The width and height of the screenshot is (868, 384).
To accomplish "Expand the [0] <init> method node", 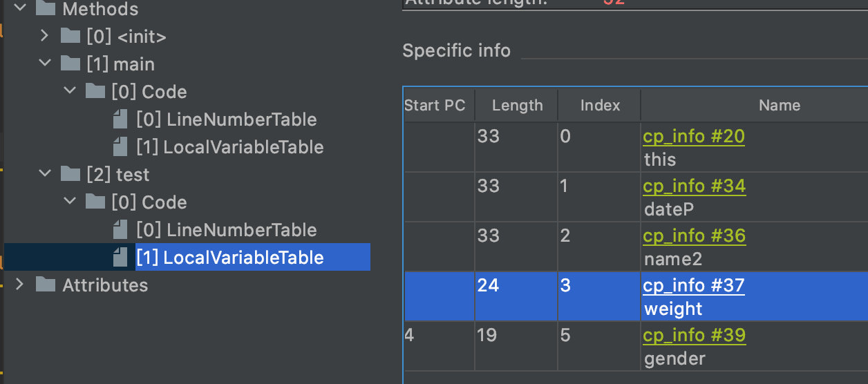I will coord(44,36).
